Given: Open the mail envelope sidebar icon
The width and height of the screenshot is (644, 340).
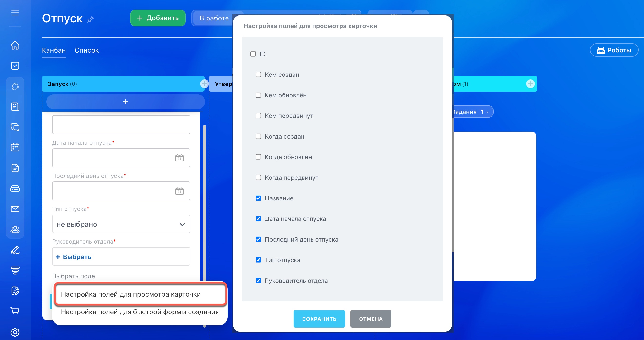Looking at the screenshot, I should (x=15, y=209).
